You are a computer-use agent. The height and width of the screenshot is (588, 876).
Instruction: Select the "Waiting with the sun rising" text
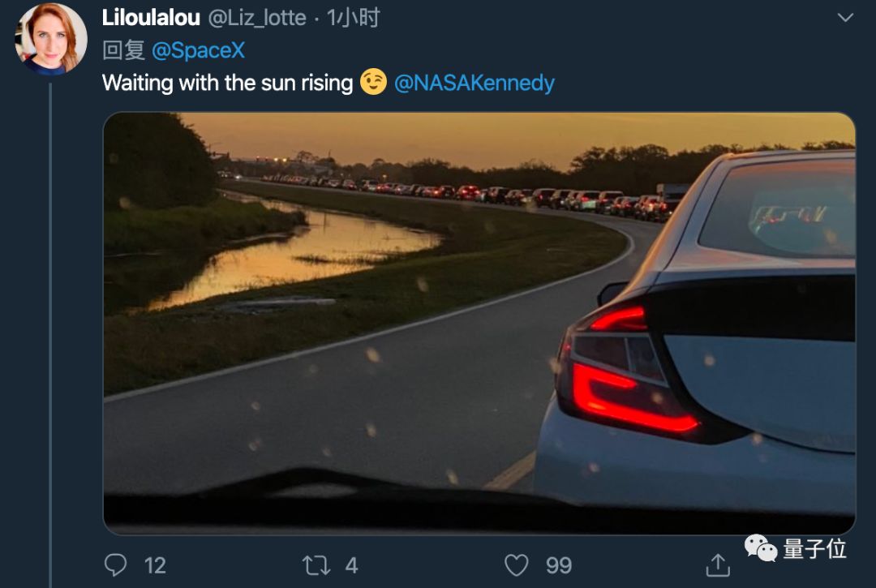(x=227, y=83)
